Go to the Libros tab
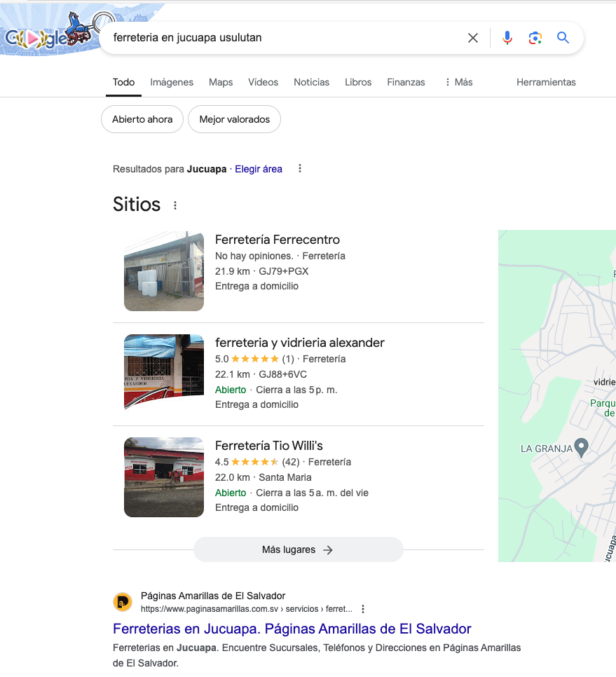 (358, 82)
